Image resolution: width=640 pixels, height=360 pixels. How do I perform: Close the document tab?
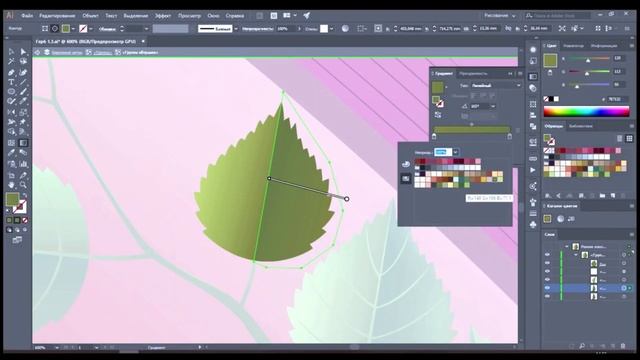click(143, 41)
